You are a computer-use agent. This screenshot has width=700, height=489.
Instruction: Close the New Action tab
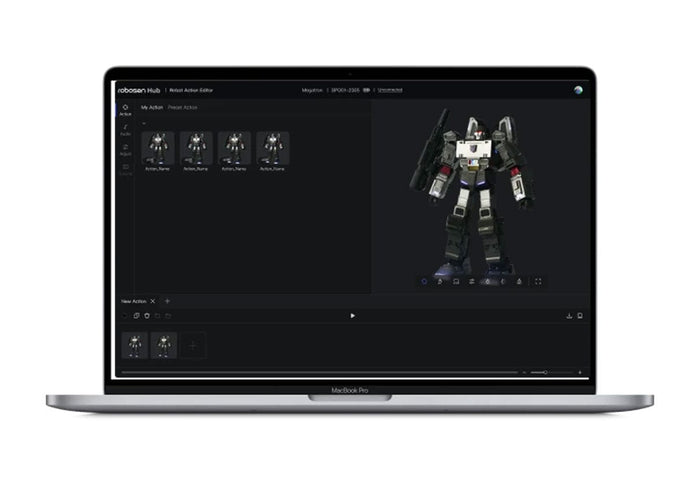coord(153,301)
